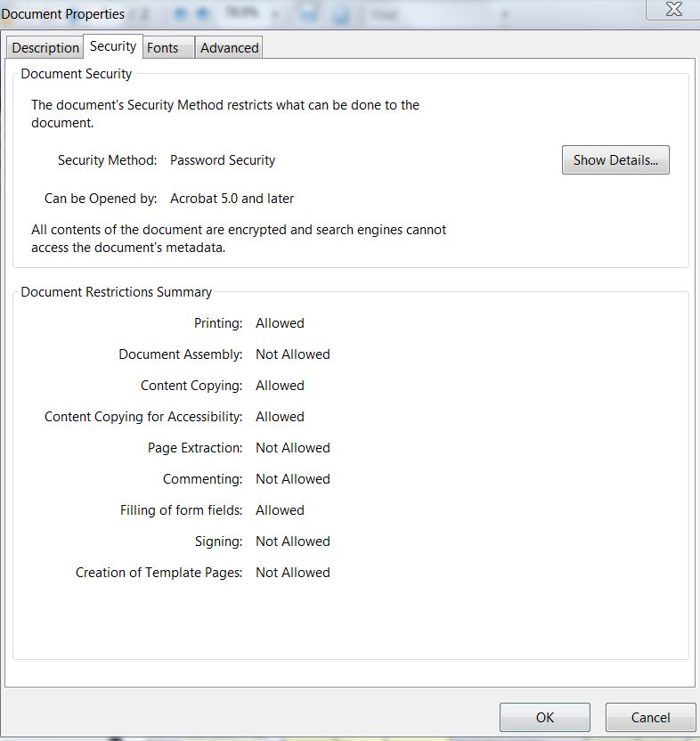The height and width of the screenshot is (741, 700).
Task: Go to the Advanced tab
Action: pos(230,48)
